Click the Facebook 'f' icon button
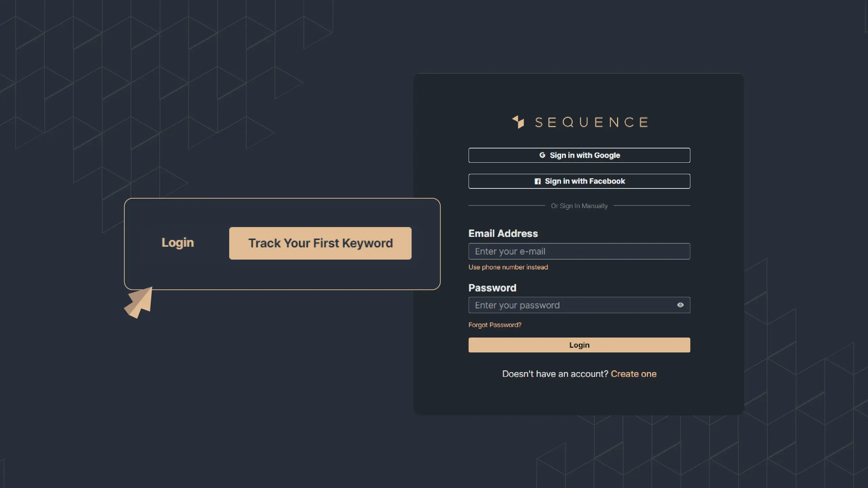 tap(537, 181)
